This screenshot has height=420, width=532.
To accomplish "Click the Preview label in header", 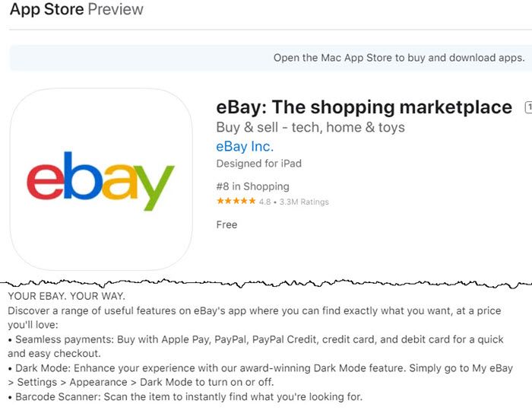I will (116, 9).
